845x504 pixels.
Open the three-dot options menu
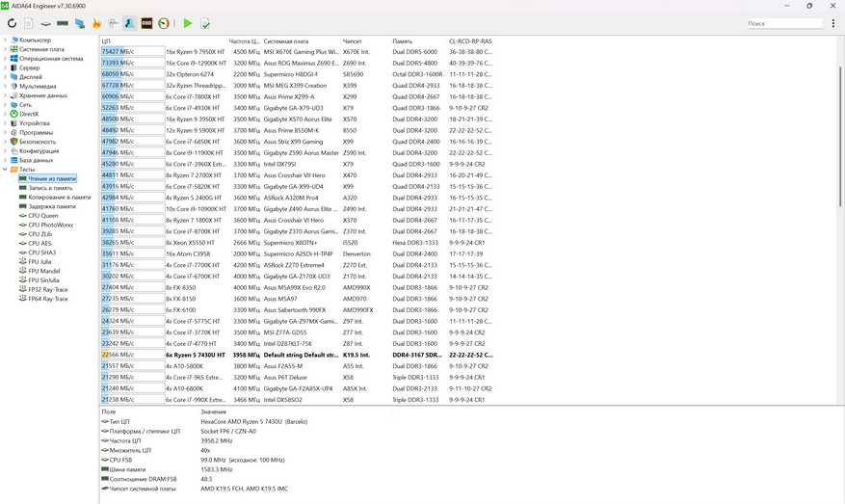pyautogui.click(x=833, y=23)
